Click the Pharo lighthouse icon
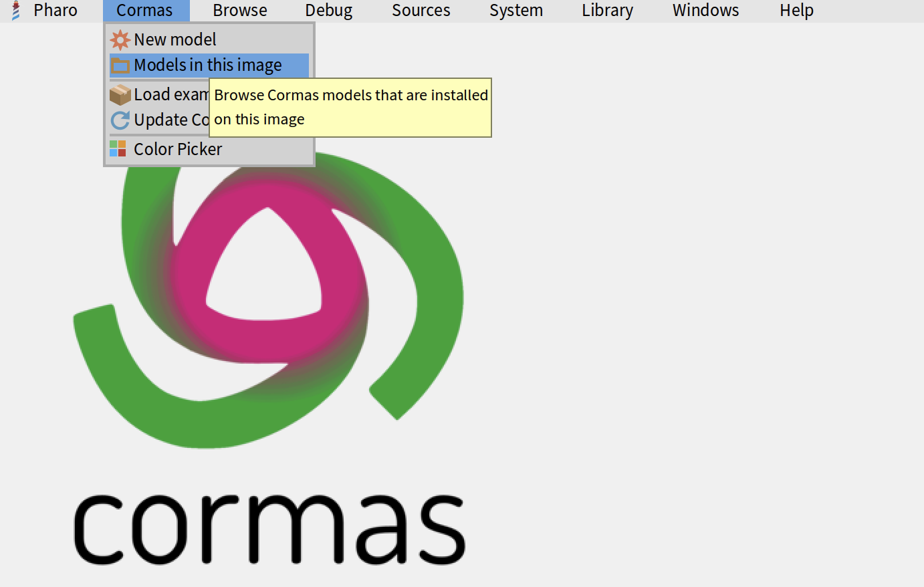This screenshot has height=587, width=924. click(x=16, y=11)
